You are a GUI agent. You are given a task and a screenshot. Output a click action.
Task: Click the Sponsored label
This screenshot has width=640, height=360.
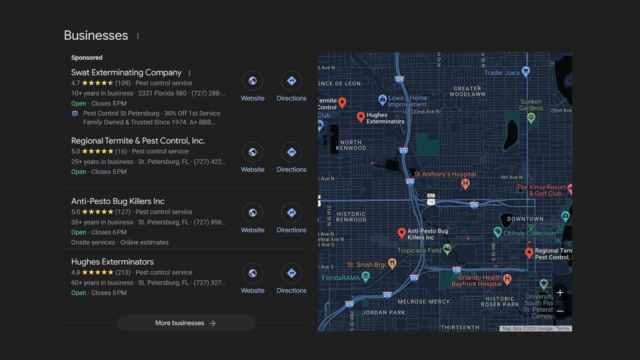click(x=87, y=58)
